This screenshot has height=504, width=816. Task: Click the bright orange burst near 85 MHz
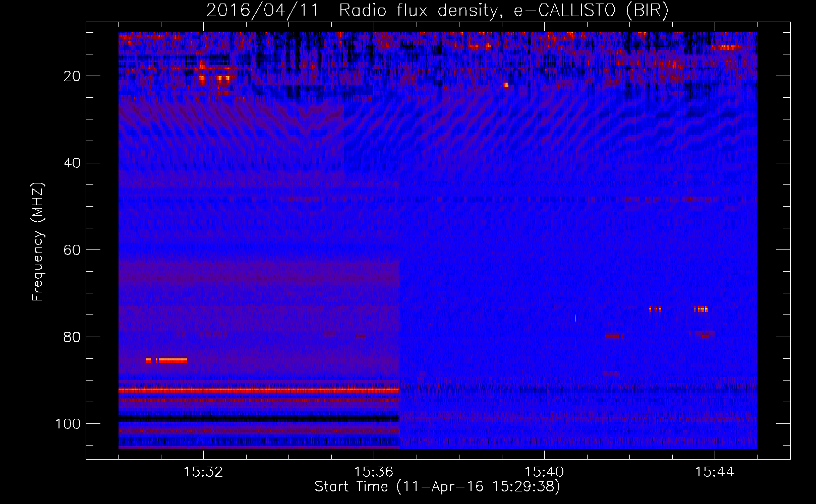click(172, 360)
